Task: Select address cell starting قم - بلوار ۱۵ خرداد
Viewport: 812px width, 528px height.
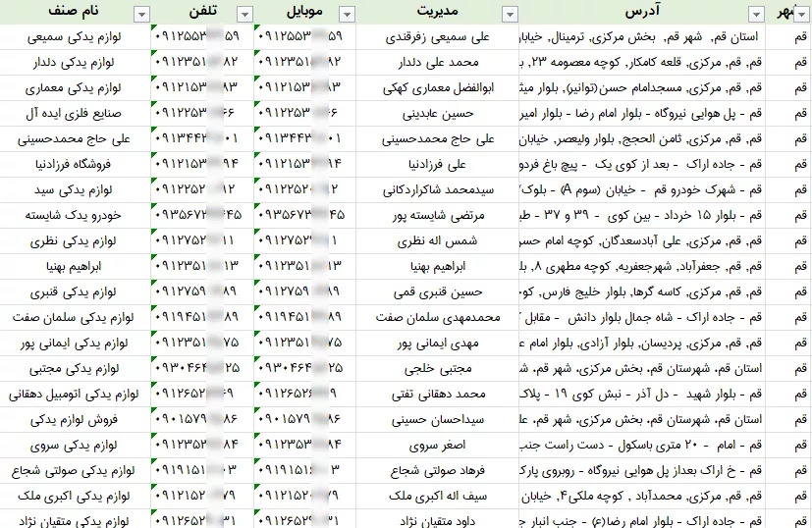Action: pyautogui.click(x=642, y=215)
